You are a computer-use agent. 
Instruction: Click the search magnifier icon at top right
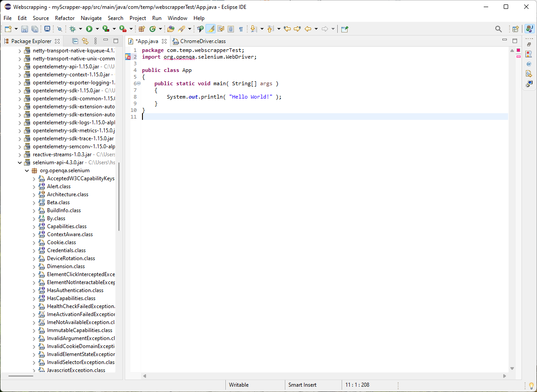[498, 29]
